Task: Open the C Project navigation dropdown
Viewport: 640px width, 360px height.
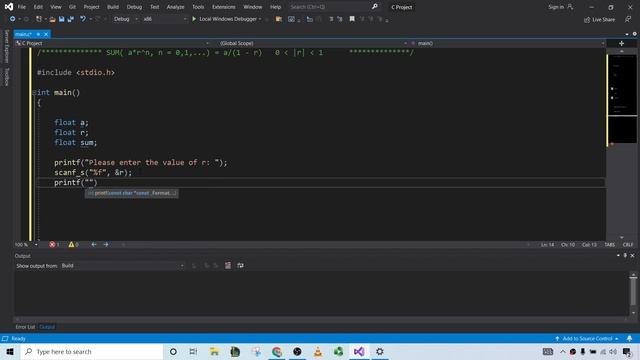Action: pyautogui.click(x=113, y=43)
